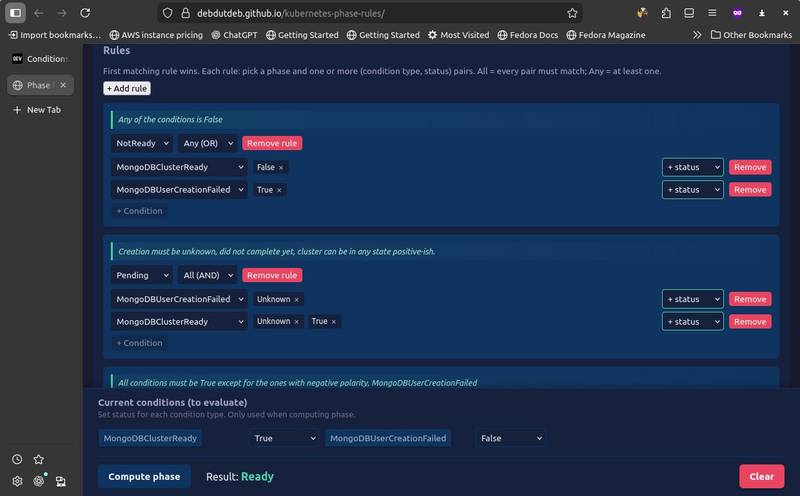Open Fedora Magazine bookmark

[x=606, y=35]
